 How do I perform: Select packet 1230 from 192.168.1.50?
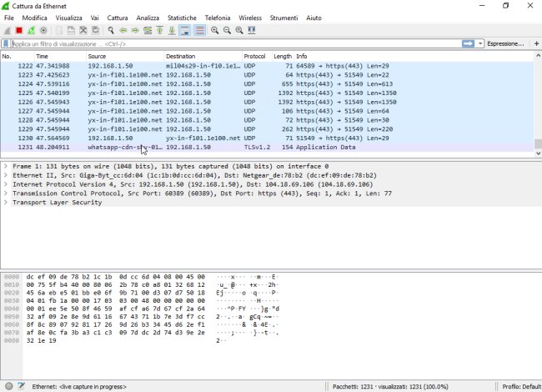tap(267, 138)
